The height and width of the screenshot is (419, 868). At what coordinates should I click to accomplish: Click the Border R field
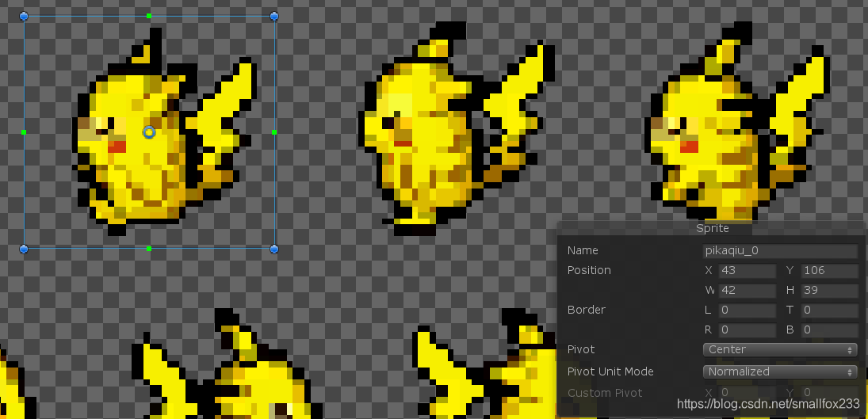point(747,330)
